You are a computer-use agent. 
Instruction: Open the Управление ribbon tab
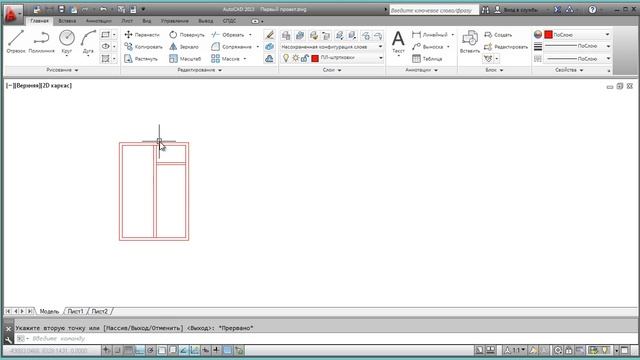click(x=174, y=21)
